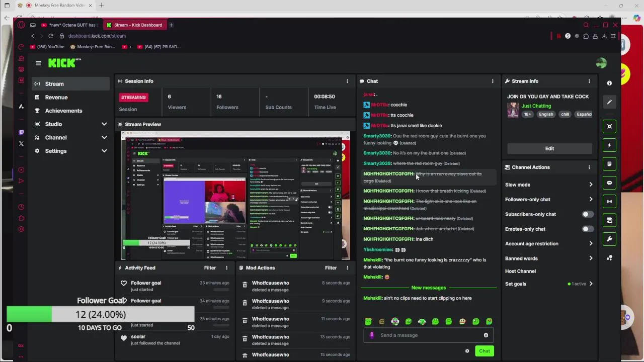This screenshot has width=644, height=362.
Task: Open the emoji picker in the message box
Action: tap(486, 335)
